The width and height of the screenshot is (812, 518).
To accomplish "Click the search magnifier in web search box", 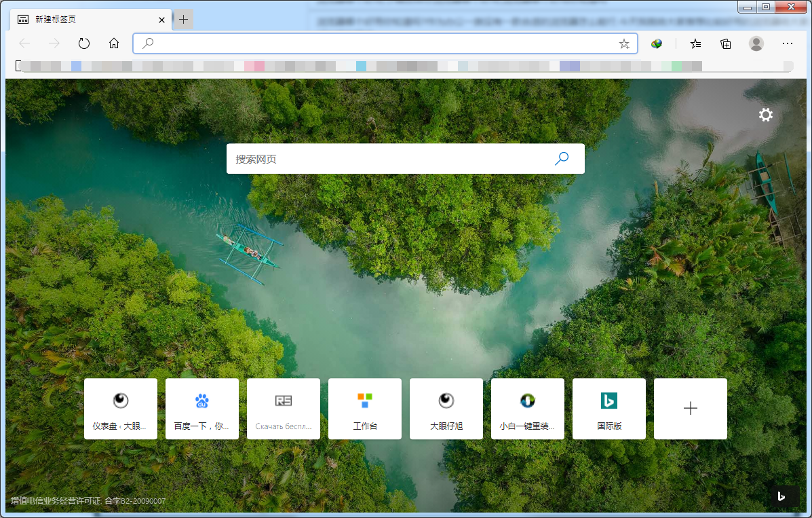I will [x=562, y=159].
